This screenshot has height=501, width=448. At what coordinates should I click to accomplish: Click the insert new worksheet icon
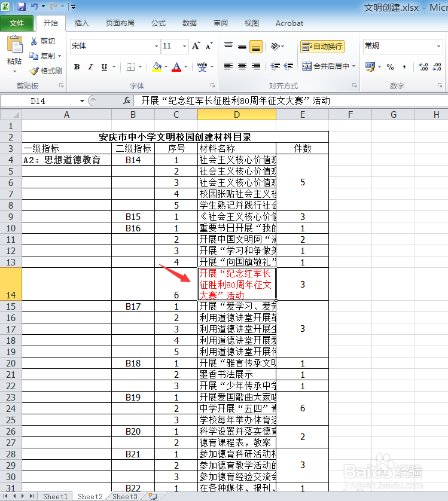click(x=153, y=496)
